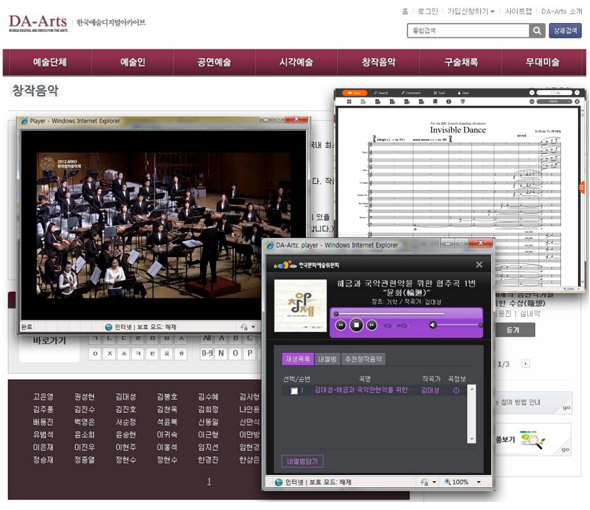Close the inner audio player panel with X
Image resolution: width=590 pixels, height=510 pixels.
click(479, 265)
